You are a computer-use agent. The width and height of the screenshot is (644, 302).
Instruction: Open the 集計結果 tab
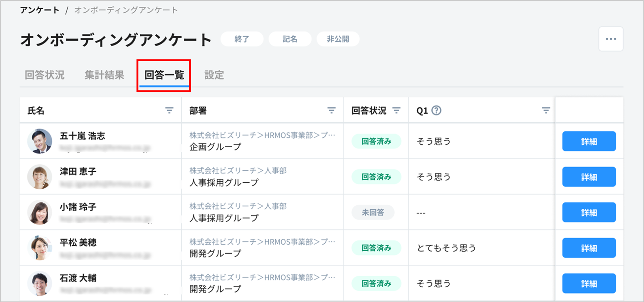(104, 75)
